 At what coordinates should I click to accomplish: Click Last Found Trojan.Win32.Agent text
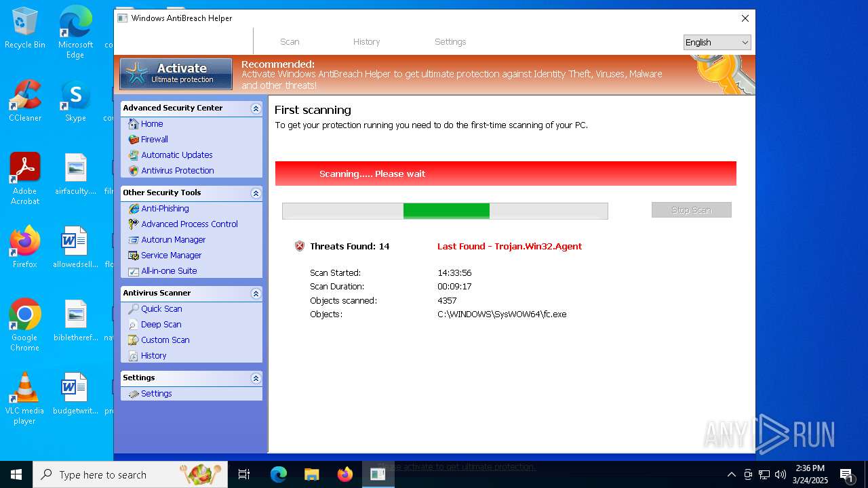(510, 247)
